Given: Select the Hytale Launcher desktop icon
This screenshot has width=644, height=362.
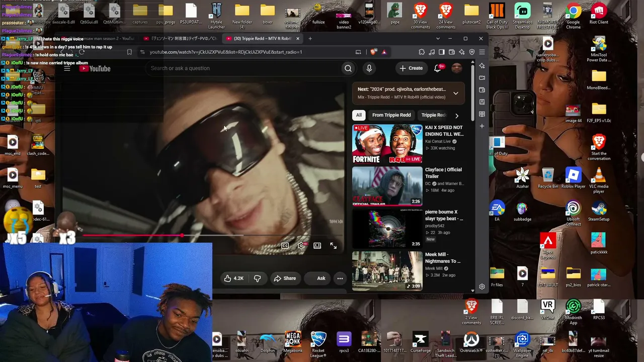Looking at the screenshot, I should (x=216, y=16).
